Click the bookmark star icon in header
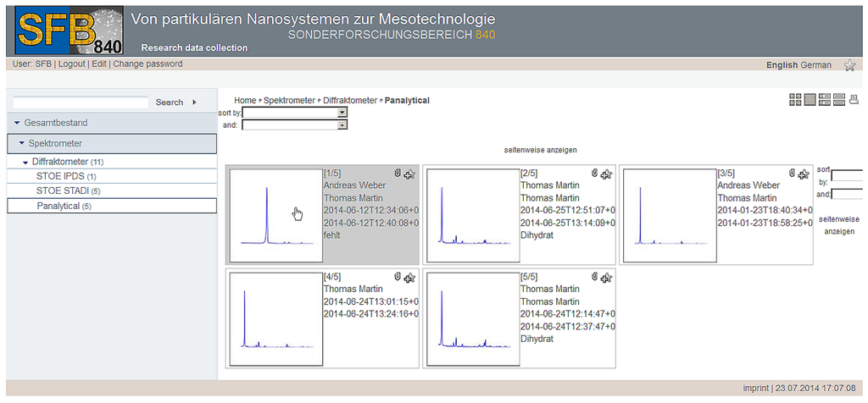 click(x=849, y=65)
